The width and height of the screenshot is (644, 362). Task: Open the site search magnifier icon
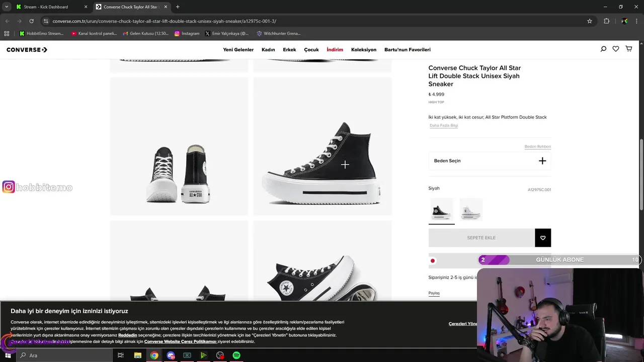tap(603, 49)
